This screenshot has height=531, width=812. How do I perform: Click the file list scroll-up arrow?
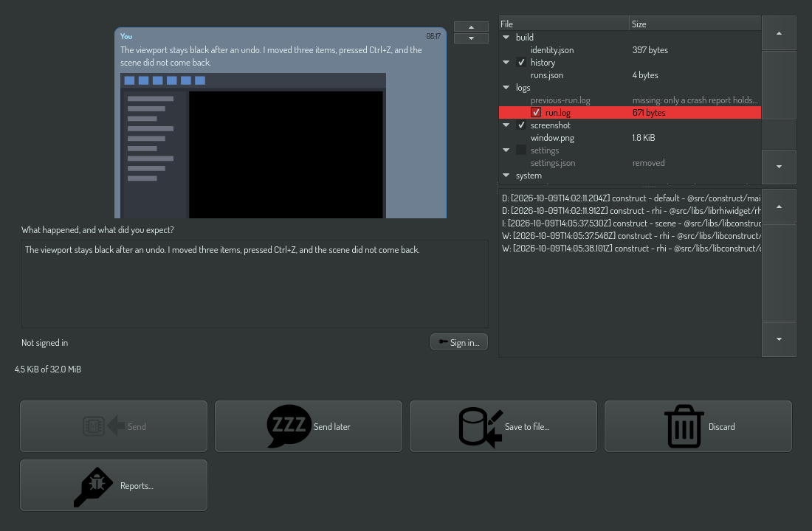pyautogui.click(x=779, y=33)
